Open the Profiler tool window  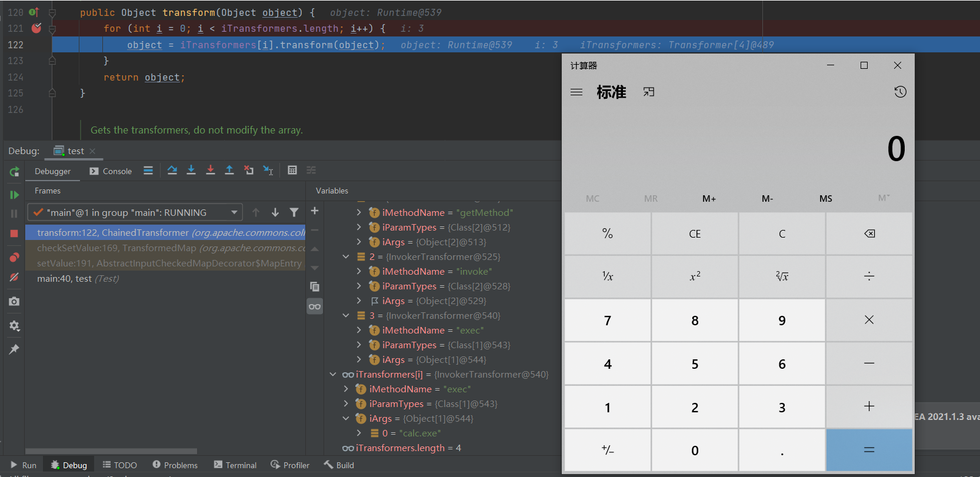pos(289,465)
